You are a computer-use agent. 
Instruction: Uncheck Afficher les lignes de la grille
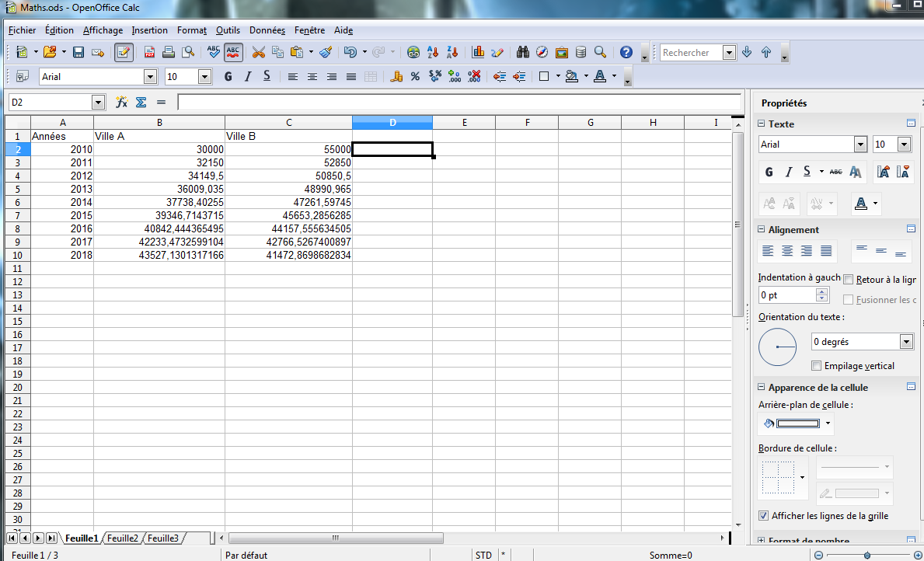(x=763, y=516)
